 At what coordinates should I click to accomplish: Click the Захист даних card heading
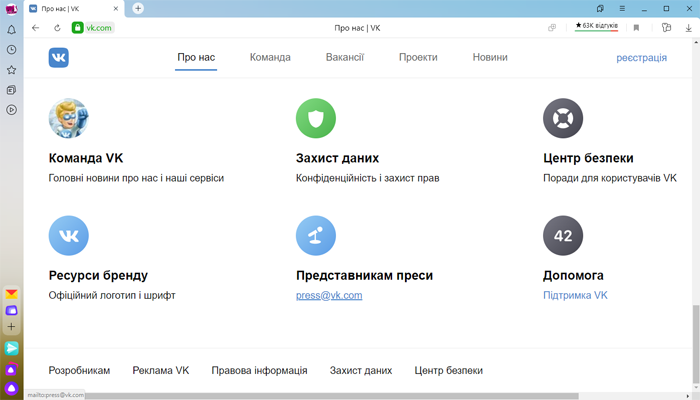(338, 158)
